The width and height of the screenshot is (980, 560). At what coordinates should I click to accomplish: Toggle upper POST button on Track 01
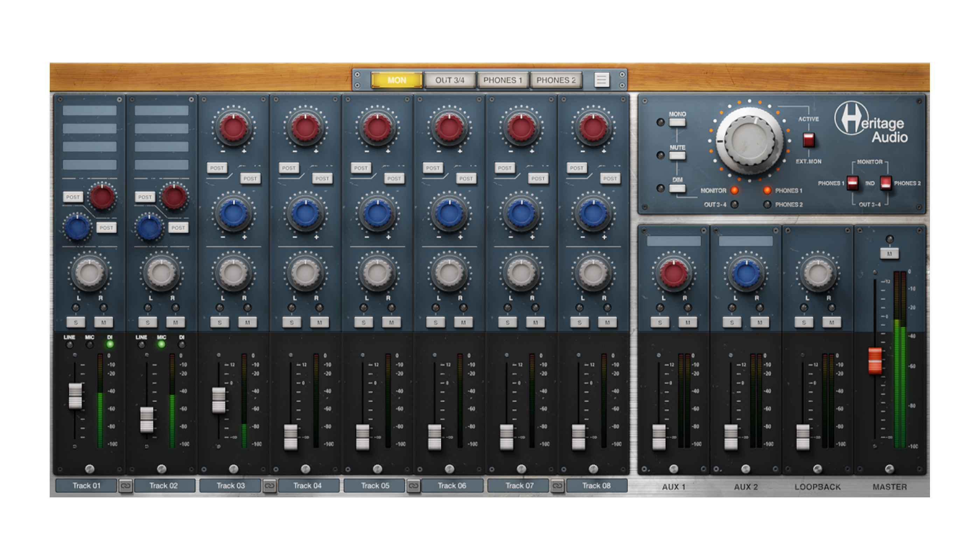(73, 197)
